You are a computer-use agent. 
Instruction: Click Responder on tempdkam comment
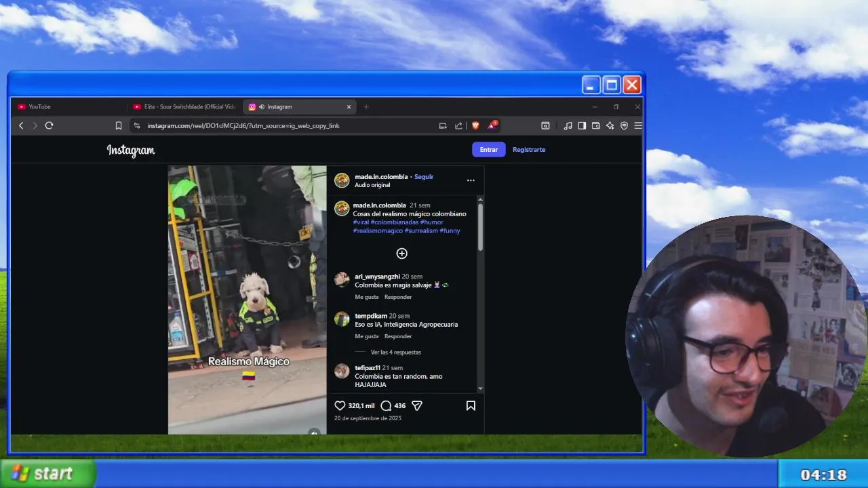pos(398,336)
